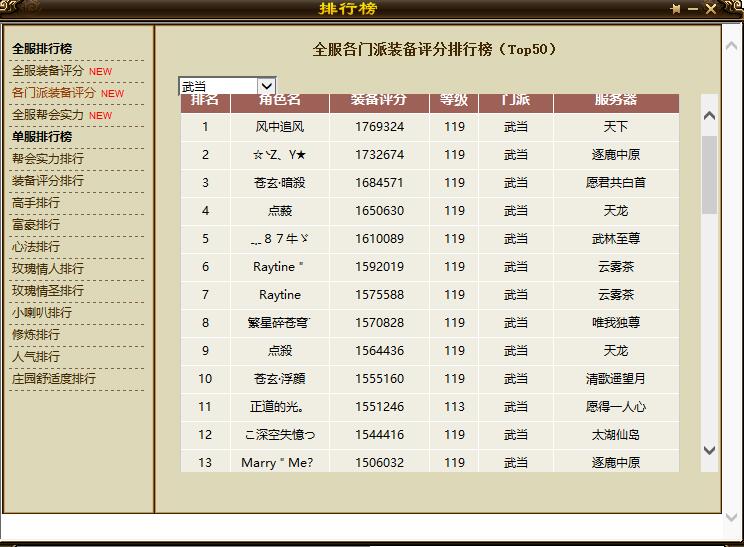Screen dimensions: 744x547
Task: Open 庄园舒适度排行 in sidebar
Action: (x=54, y=379)
